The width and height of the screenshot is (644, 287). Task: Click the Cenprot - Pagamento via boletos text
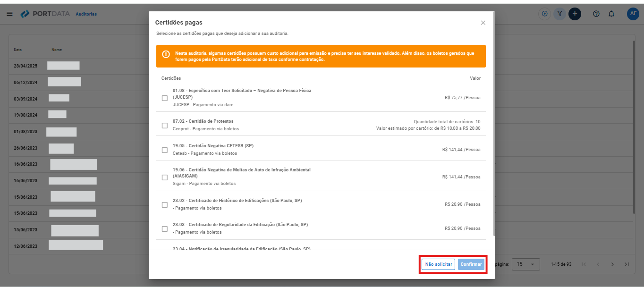(206, 129)
